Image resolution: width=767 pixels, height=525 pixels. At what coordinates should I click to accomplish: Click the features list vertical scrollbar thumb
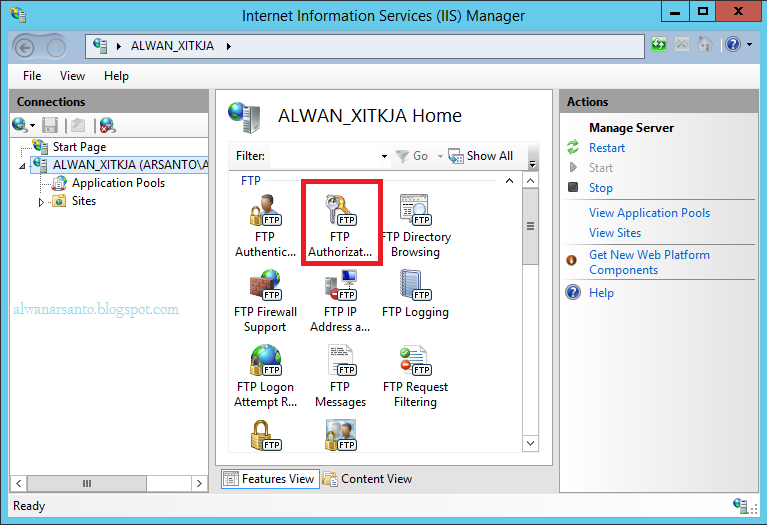[530, 227]
